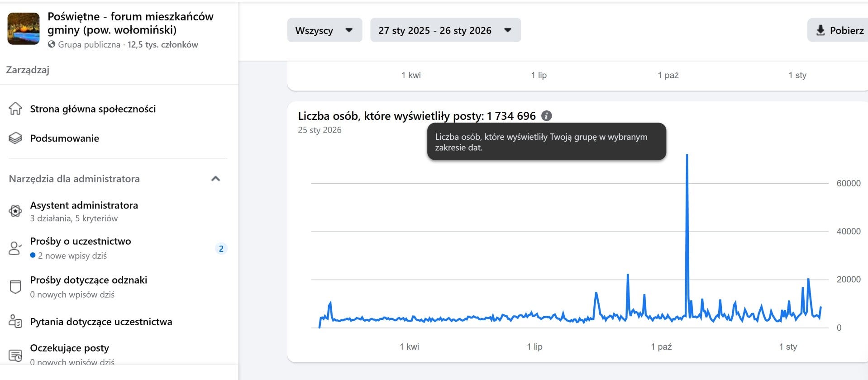Select Pytania dotyczące uczestnictwa menu item

(x=101, y=322)
